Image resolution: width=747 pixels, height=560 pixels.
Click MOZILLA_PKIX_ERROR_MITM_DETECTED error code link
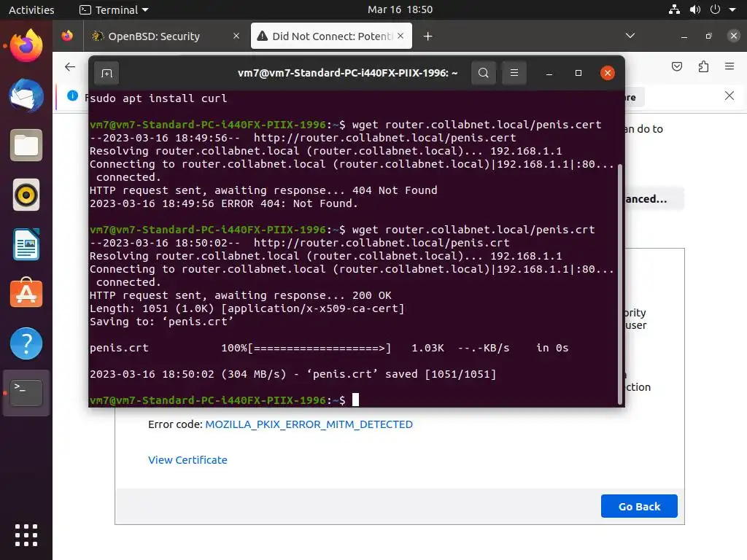pyautogui.click(x=309, y=424)
